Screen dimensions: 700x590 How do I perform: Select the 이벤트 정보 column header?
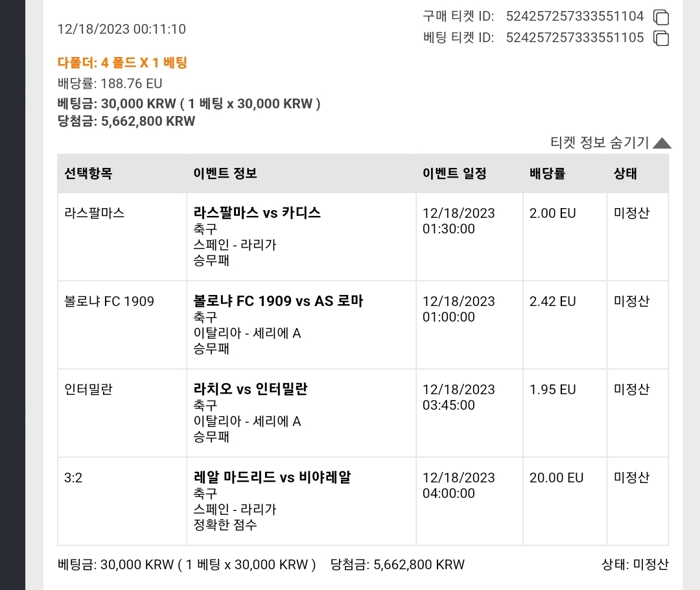click(x=225, y=173)
